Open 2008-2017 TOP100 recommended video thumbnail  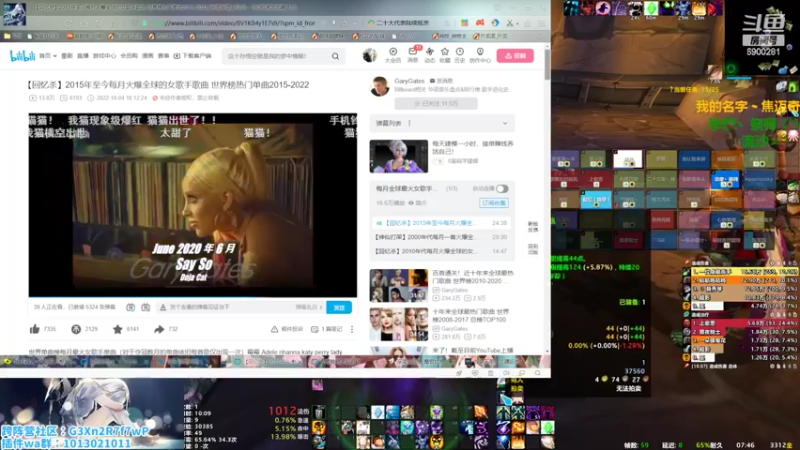pos(398,324)
